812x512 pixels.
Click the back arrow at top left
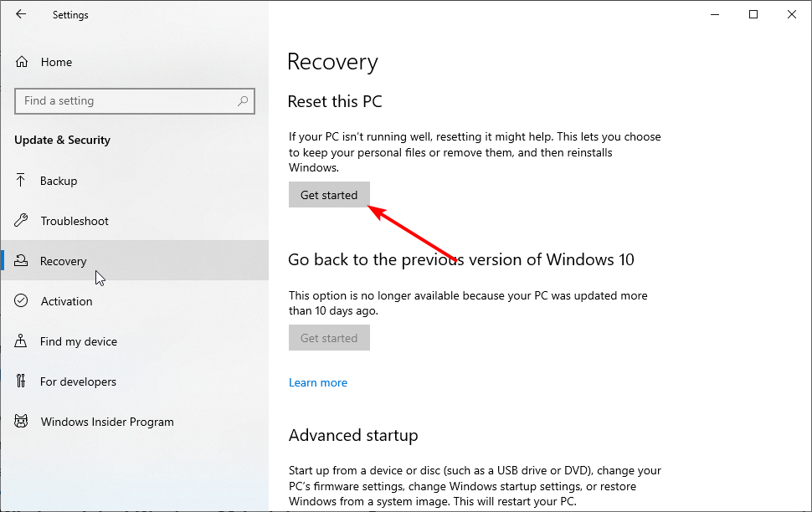[21, 14]
